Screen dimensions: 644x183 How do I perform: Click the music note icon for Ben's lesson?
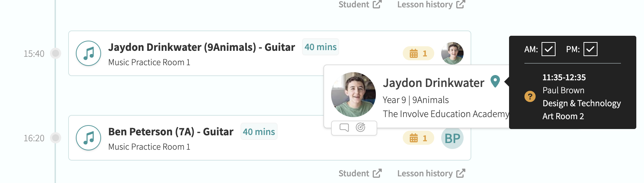(x=88, y=138)
